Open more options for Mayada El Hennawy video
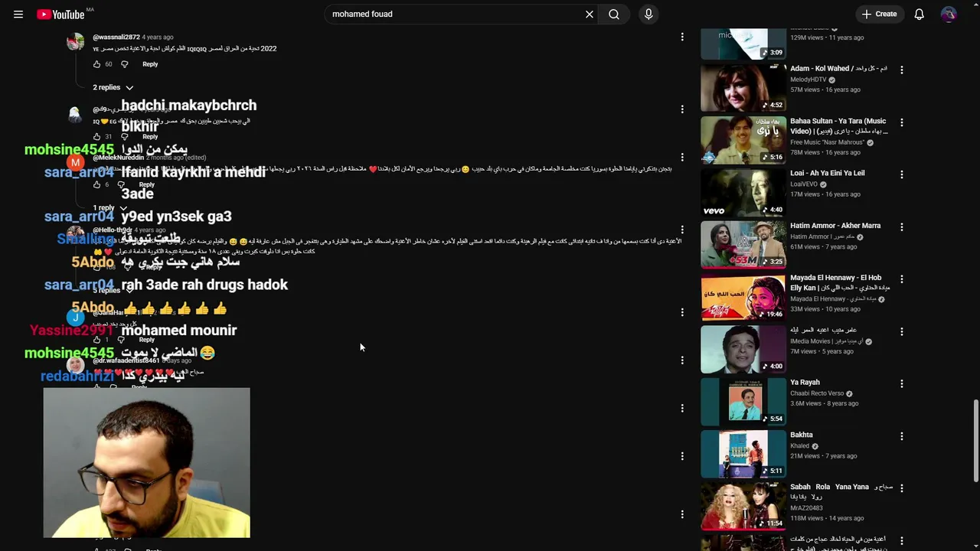Viewport: 980px width, 551px height. point(901,279)
